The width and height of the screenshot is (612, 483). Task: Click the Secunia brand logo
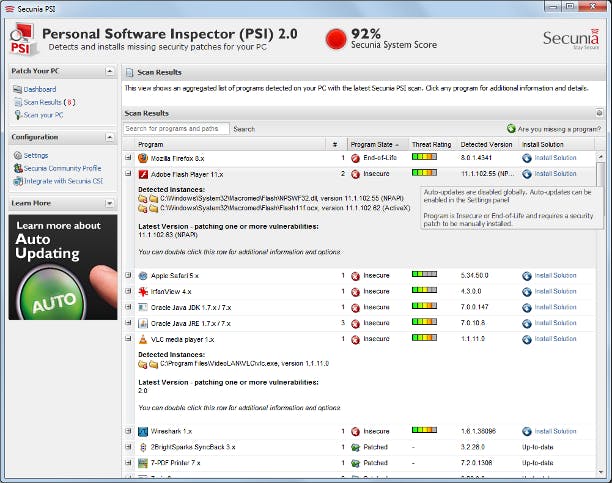(x=571, y=39)
